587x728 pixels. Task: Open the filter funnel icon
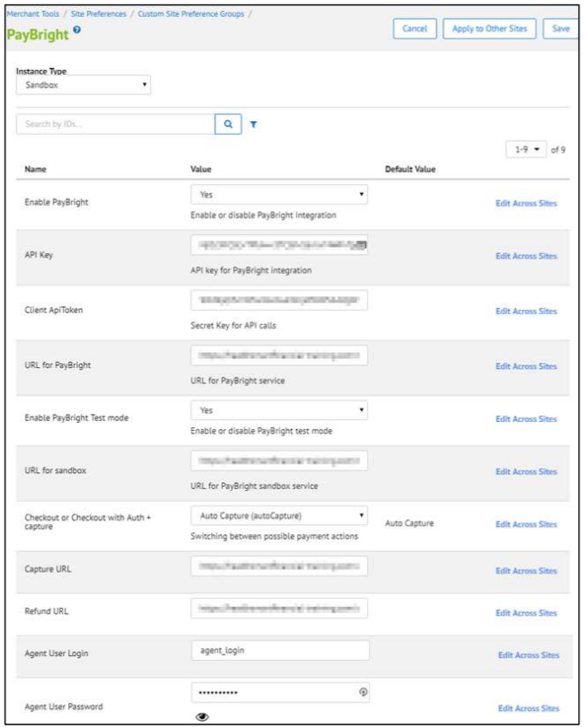(254, 125)
